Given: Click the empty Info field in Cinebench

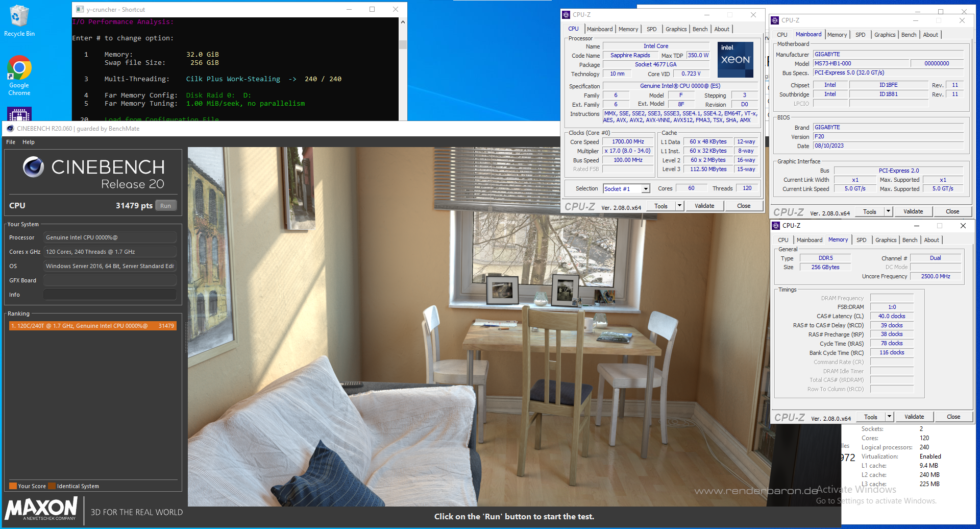Looking at the screenshot, I should point(110,295).
